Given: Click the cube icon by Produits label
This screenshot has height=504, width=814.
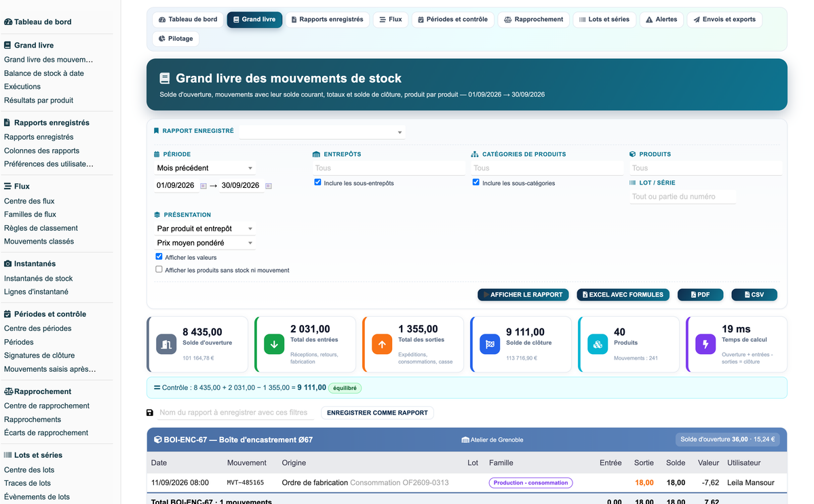Looking at the screenshot, I should (632, 154).
